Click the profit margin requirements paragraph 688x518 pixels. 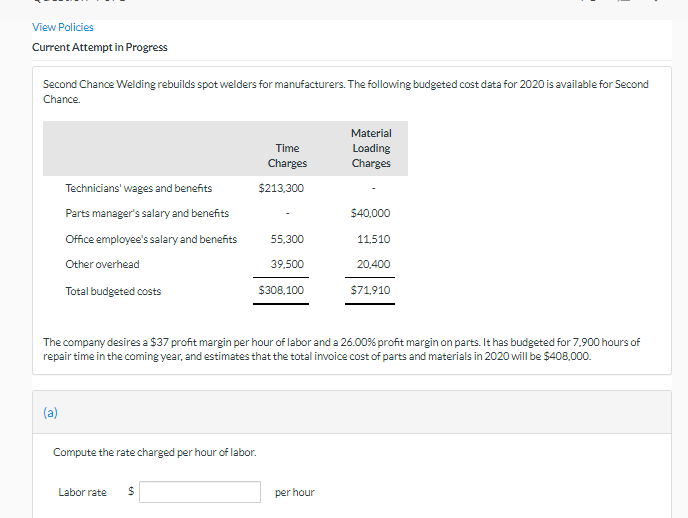(x=341, y=349)
